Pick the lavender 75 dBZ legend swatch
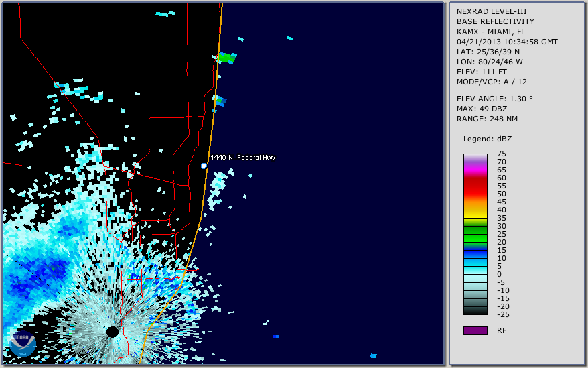Viewport: 588px width, 368px height. pyautogui.click(x=475, y=158)
